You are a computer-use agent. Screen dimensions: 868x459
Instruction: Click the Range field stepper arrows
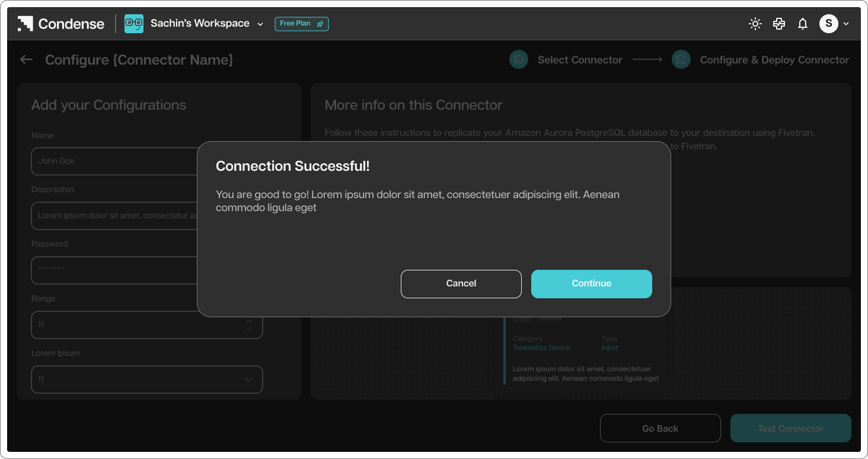point(249,324)
